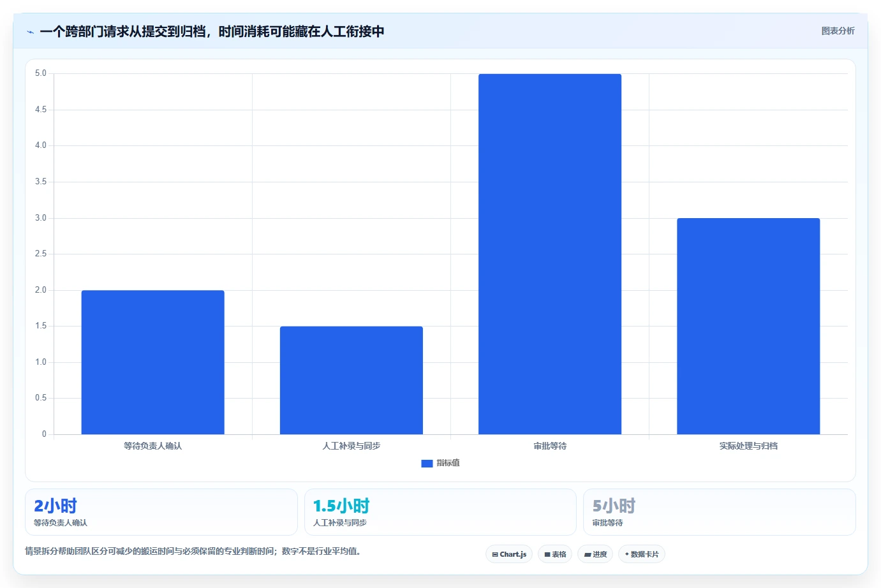The image size is (881, 588).
Task: Click the 审批等待 bar in chart
Action: (x=550, y=254)
